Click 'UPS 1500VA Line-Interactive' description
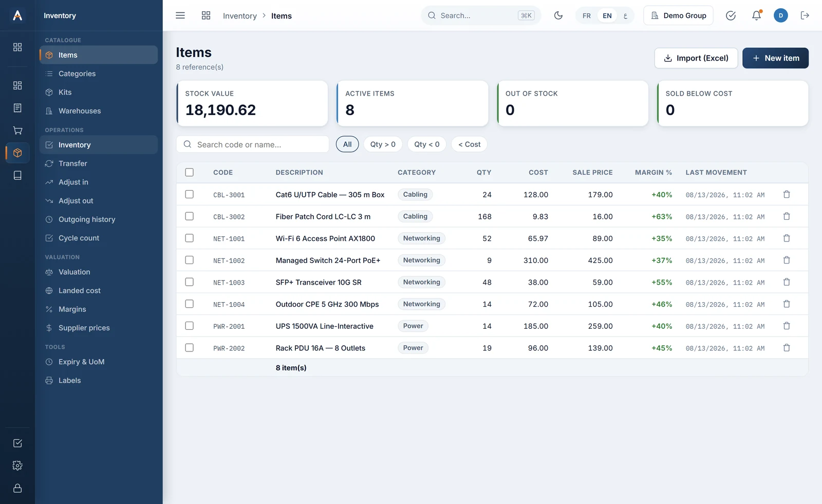822x504 pixels. pos(325,326)
